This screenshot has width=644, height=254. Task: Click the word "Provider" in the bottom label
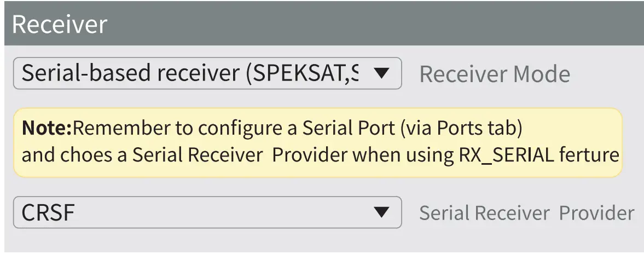pyautogui.click(x=596, y=213)
